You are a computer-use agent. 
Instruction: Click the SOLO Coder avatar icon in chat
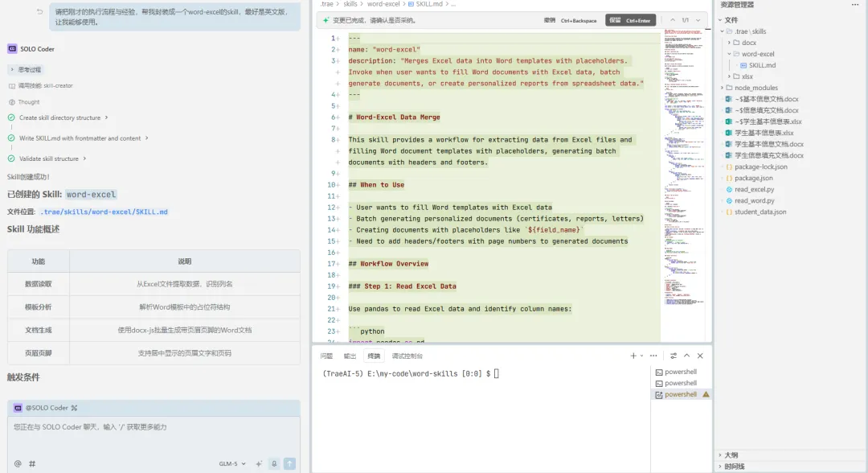[12, 49]
